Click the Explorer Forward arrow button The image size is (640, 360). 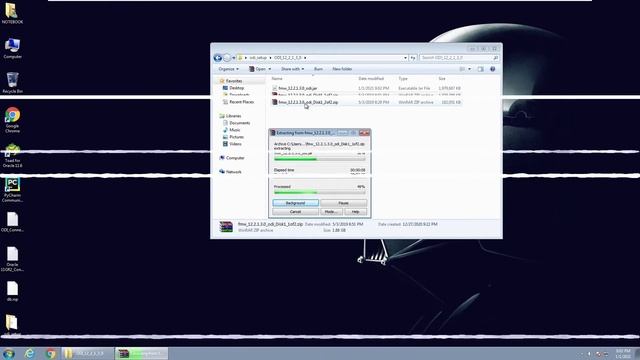click(227, 58)
